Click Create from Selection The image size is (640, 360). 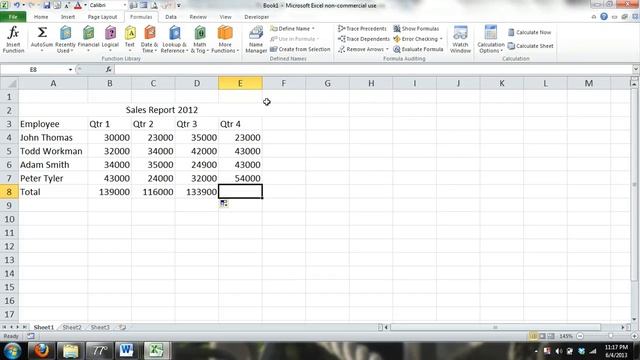(300, 49)
